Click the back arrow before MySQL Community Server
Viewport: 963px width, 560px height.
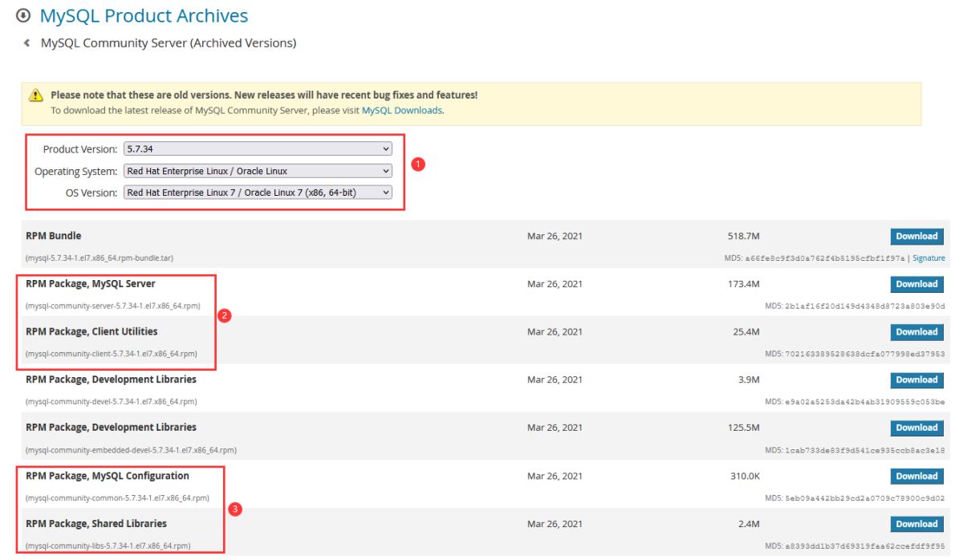[x=27, y=43]
